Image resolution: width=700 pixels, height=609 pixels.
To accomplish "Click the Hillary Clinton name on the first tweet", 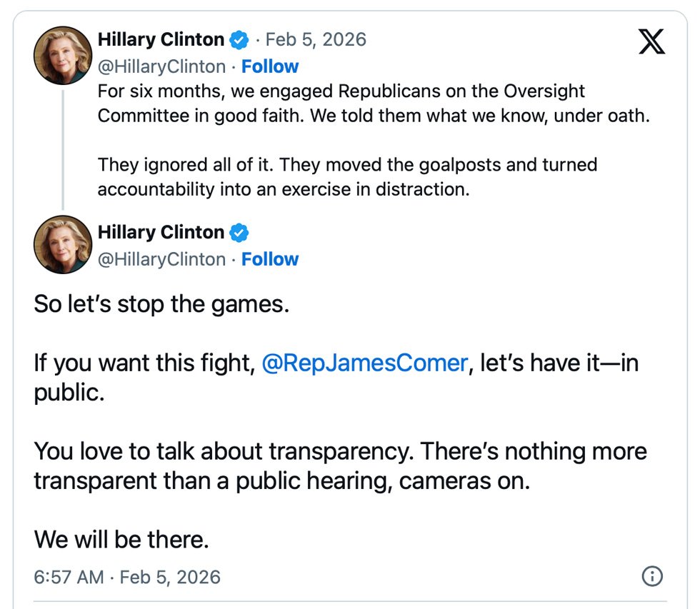I will pyautogui.click(x=161, y=39).
